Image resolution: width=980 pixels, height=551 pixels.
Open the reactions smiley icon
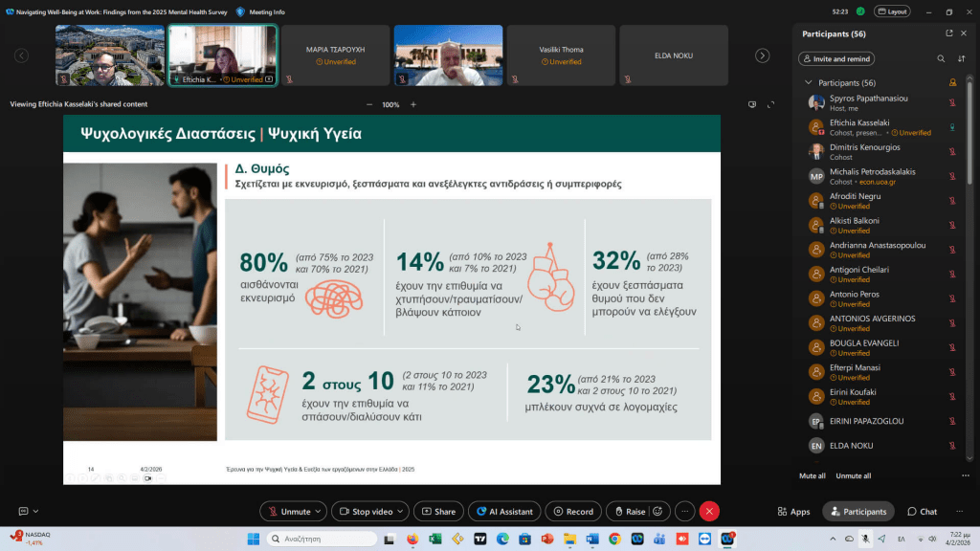coord(657,512)
